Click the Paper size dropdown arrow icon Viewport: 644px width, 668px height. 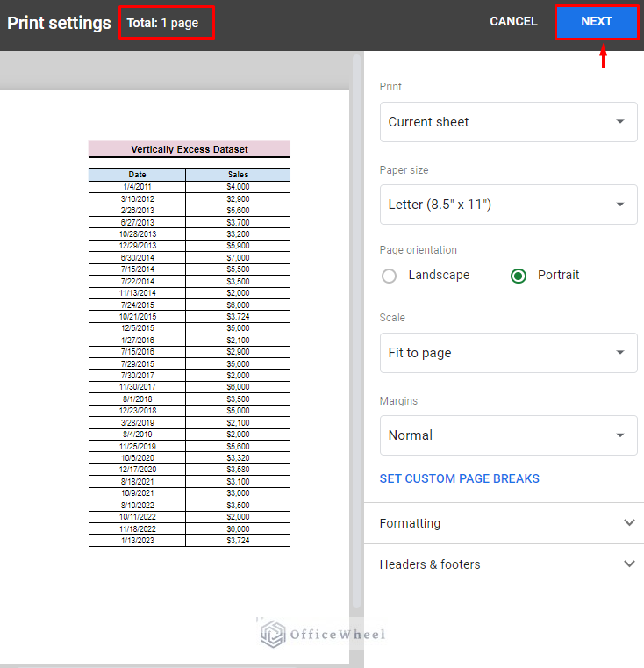coord(620,205)
